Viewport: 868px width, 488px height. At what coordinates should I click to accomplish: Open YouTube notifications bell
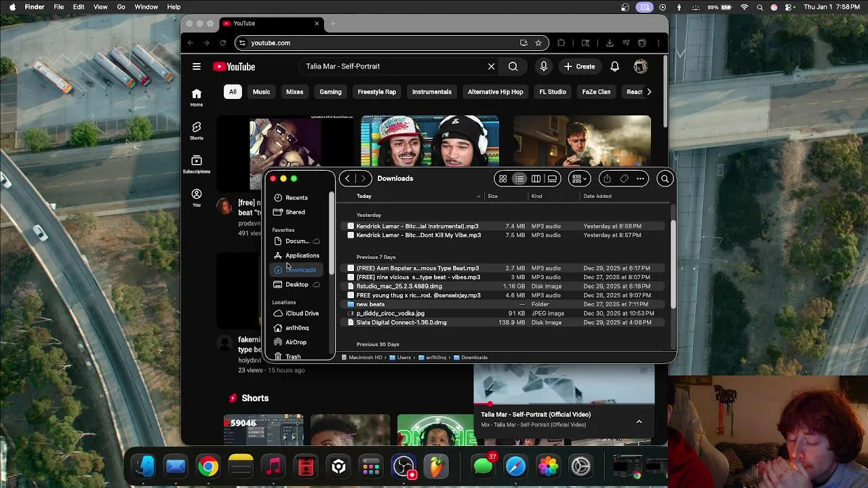tap(614, 66)
